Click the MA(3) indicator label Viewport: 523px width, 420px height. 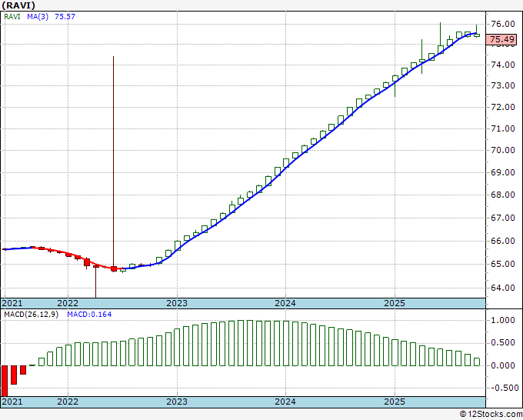pyautogui.click(x=38, y=16)
